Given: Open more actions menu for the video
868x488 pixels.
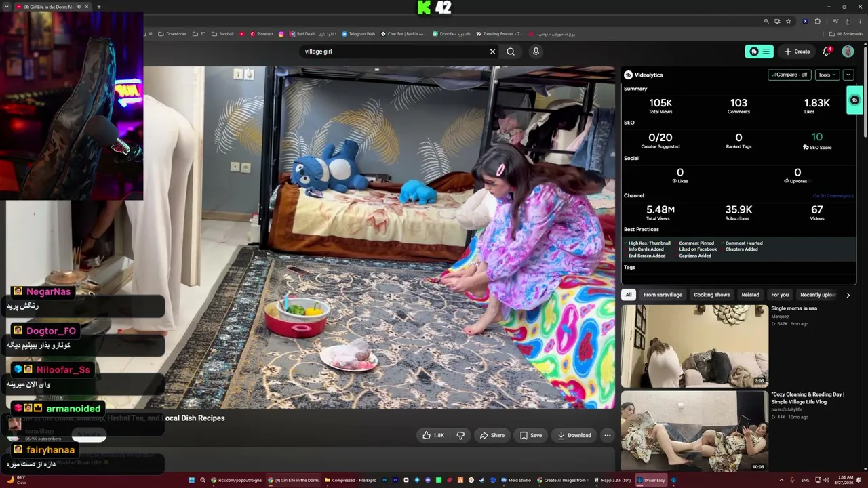Looking at the screenshot, I should (608, 435).
